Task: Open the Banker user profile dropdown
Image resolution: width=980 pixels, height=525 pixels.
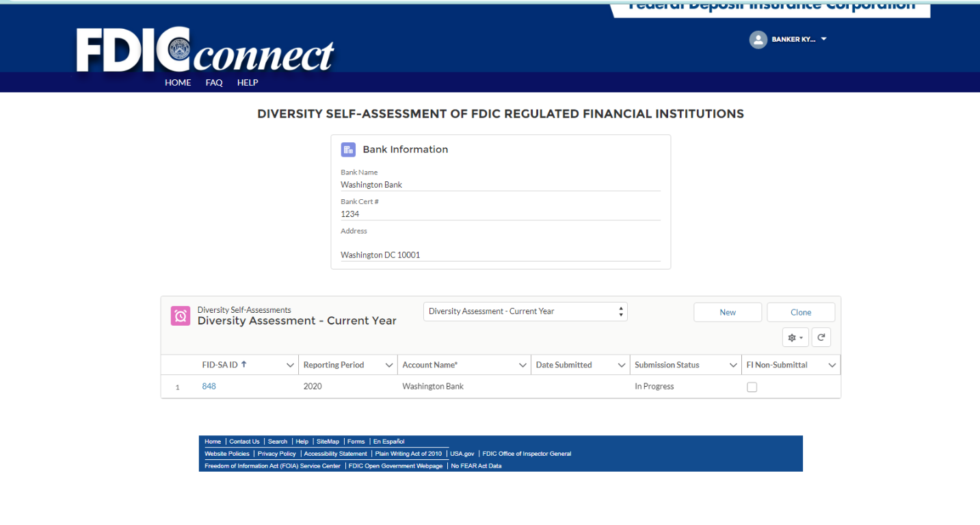Action: tap(823, 39)
